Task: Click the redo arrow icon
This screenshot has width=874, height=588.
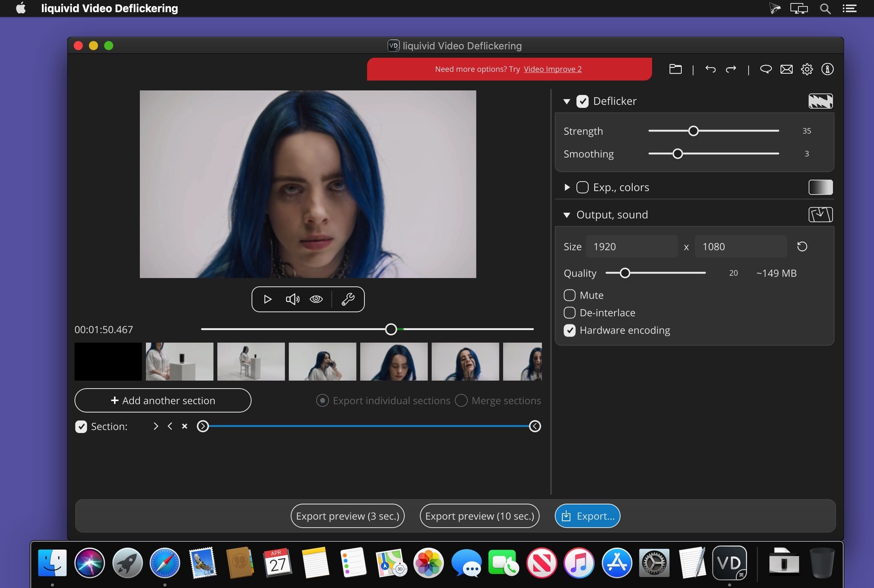Action: tap(731, 69)
